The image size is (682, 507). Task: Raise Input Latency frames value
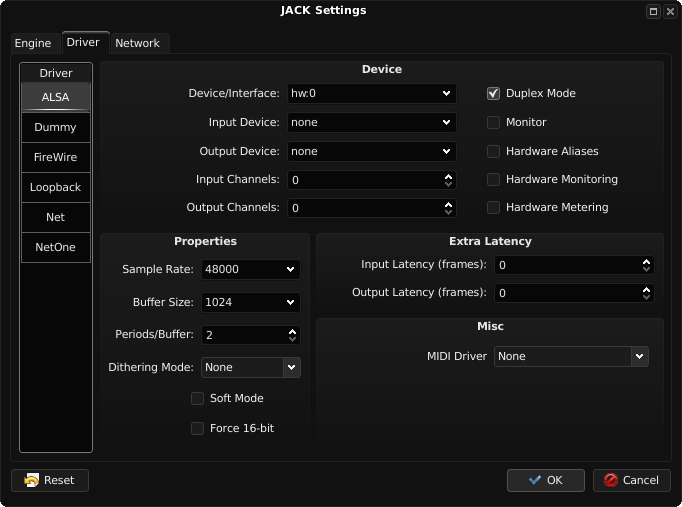[646, 261]
